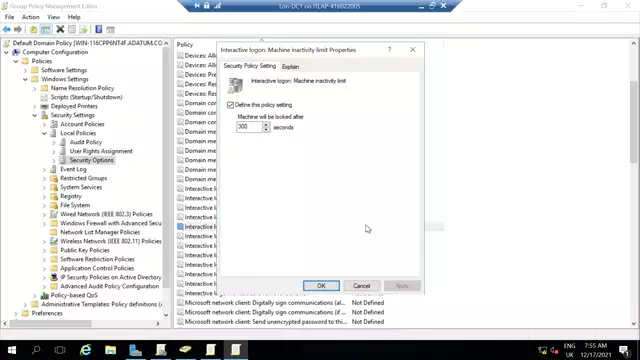Confirm the dialog with OK button
Image resolution: width=640 pixels, height=360 pixels.
321,286
